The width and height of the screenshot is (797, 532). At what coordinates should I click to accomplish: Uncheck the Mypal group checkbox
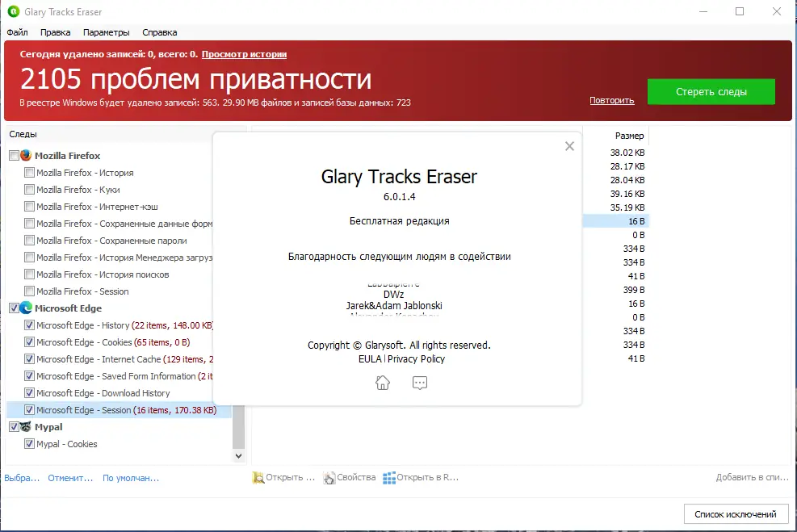tap(15, 427)
